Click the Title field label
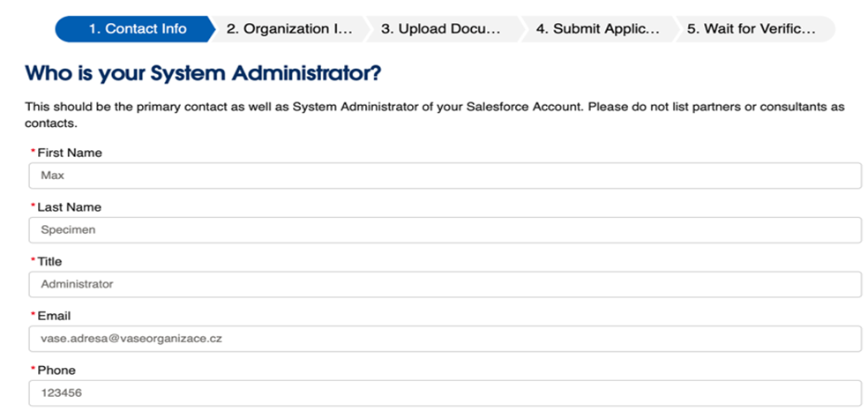This screenshot has height=419, width=868. (49, 262)
